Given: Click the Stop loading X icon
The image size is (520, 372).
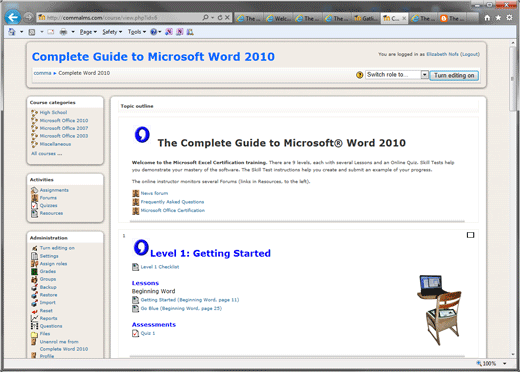Looking at the screenshot, I should point(227,18).
